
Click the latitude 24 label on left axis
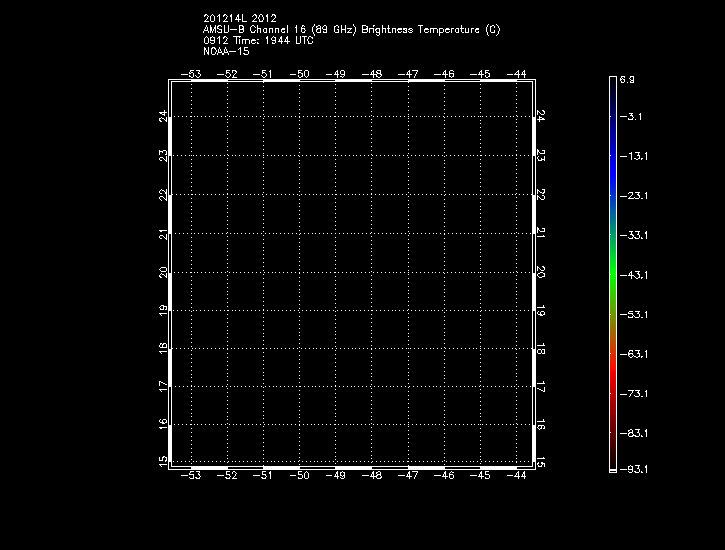[163, 117]
